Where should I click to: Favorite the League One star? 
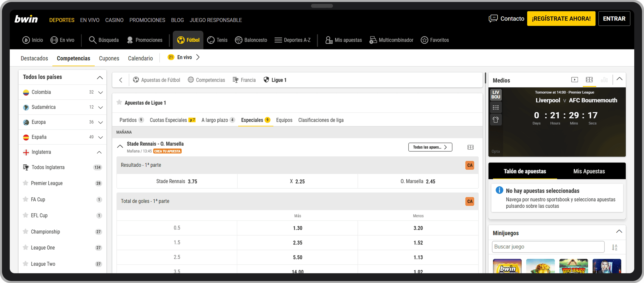25,247
